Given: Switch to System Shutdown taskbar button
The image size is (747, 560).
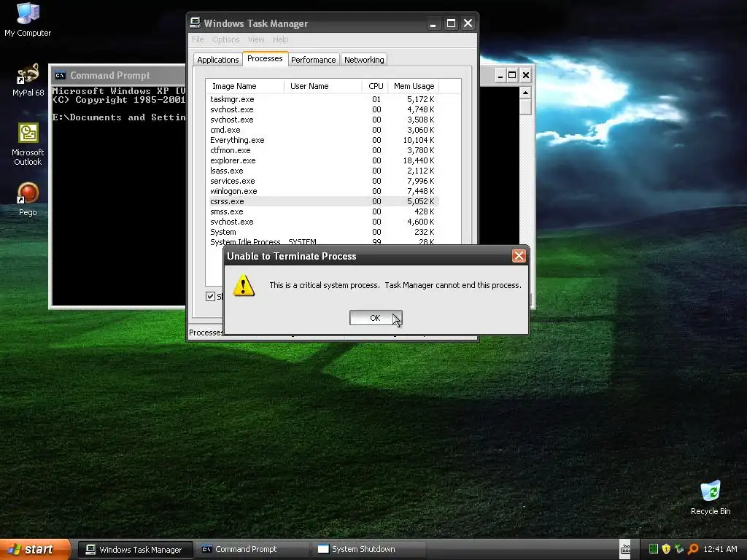Looking at the screenshot, I should coord(368,550).
